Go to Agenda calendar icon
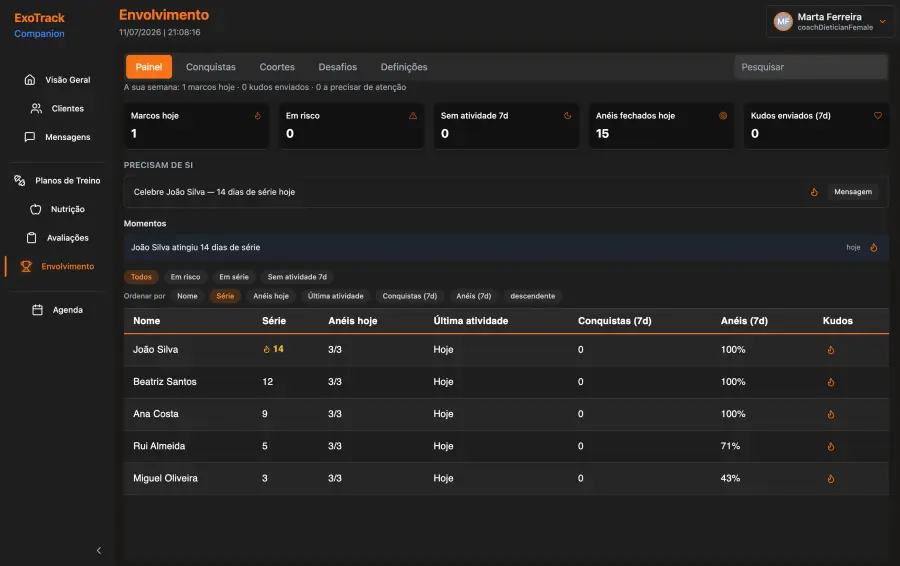This screenshot has width=900, height=566. [37, 310]
